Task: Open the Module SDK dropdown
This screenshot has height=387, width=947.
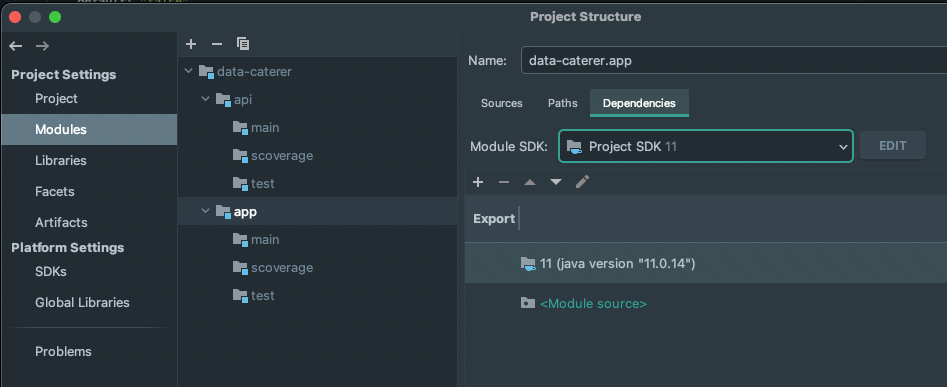Action: pyautogui.click(x=705, y=146)
